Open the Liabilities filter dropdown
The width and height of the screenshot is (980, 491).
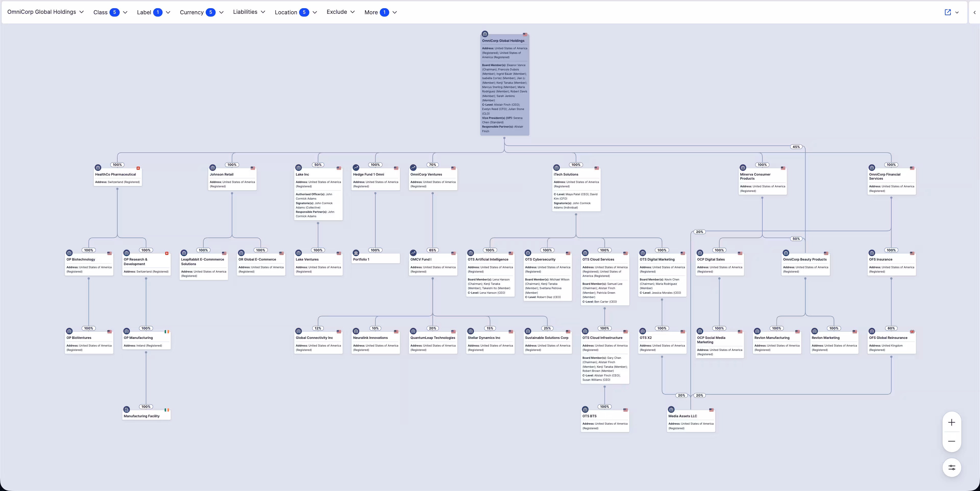click(249, 12)
